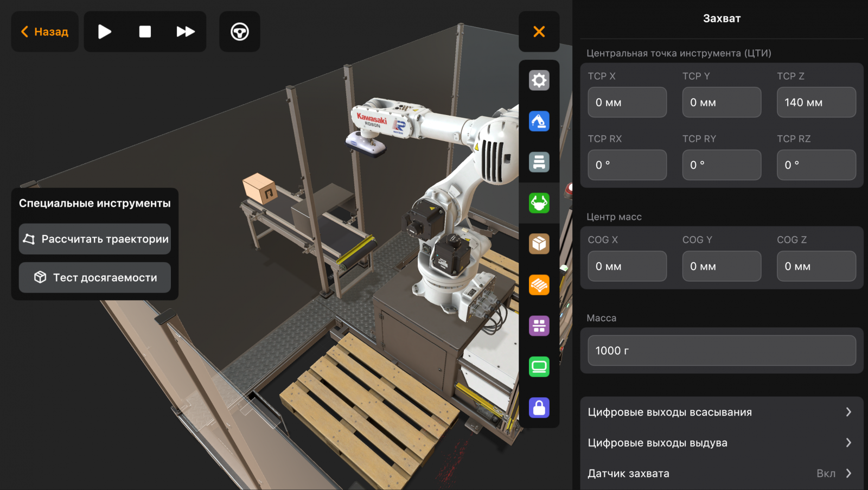This screenshot has width=868, height=490.
Task: Expand Цифровые выходы всасывания row
Action: coord(722,412)
